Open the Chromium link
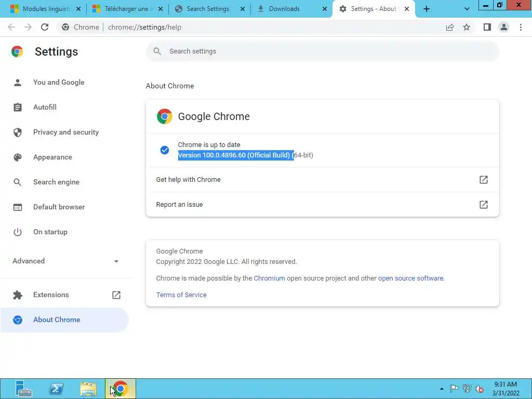The width and height of the screenshot is (532, 399). click(x=269, y=278)
